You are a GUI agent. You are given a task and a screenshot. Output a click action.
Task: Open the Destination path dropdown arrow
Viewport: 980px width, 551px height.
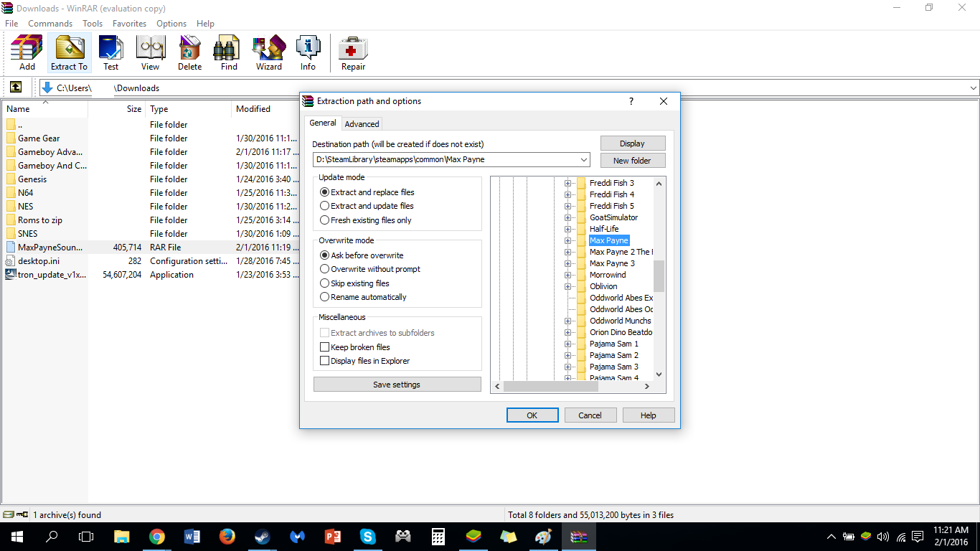tap(583, 159)
